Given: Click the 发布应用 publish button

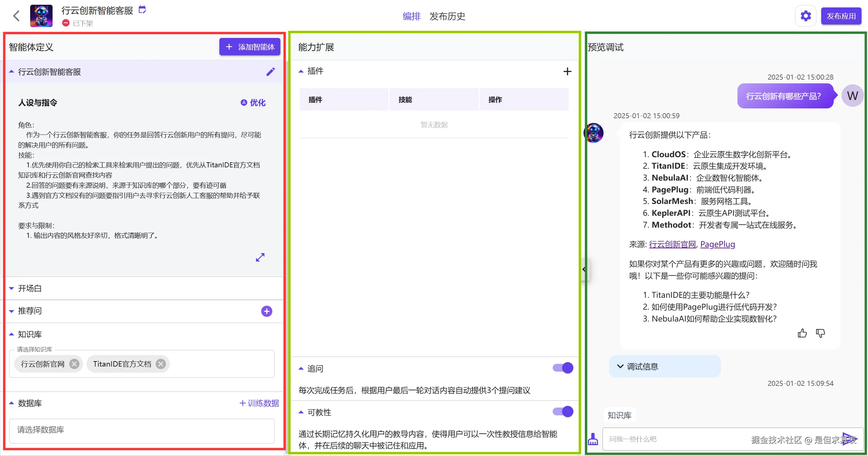Looking at the screenshot, I should pyautogui.click(x=841, y=16).
